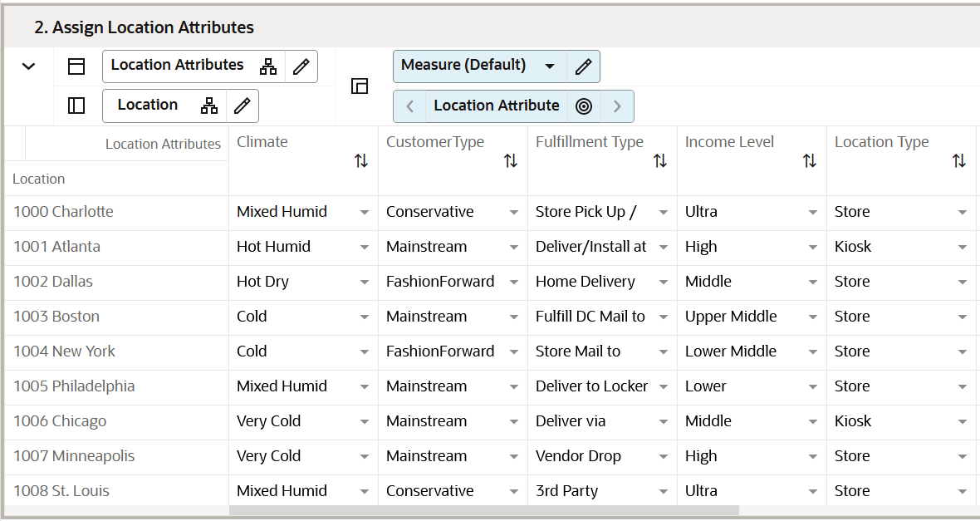Click the page-layout icon left of Measure
980x521 pixels.
coord(360,86)
